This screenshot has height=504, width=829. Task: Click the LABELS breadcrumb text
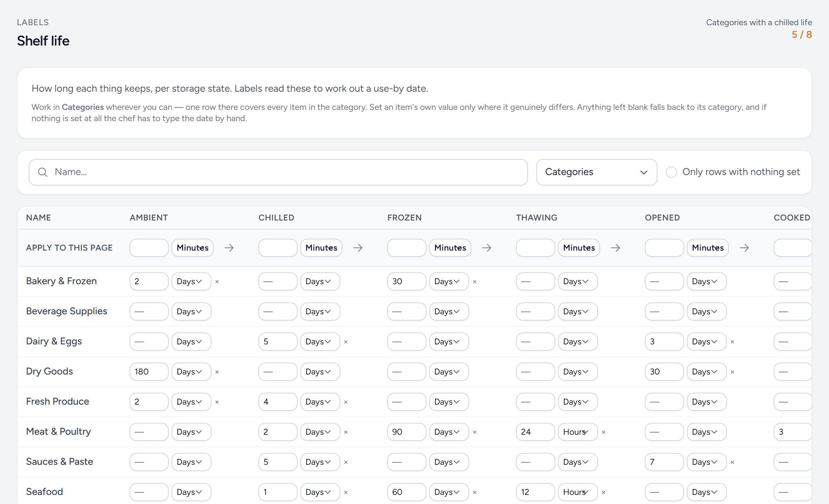point(33,22)
